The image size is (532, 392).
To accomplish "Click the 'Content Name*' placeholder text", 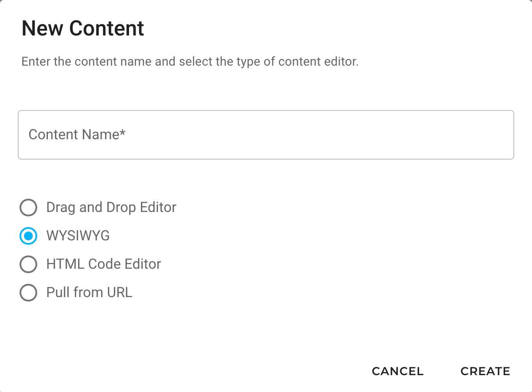I will tap(77, 134).
